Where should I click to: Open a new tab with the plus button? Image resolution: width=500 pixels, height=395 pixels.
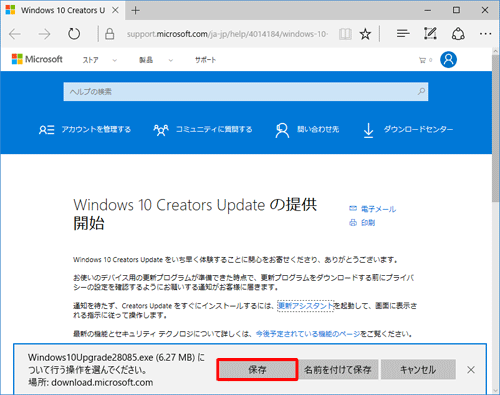point(135,10)
